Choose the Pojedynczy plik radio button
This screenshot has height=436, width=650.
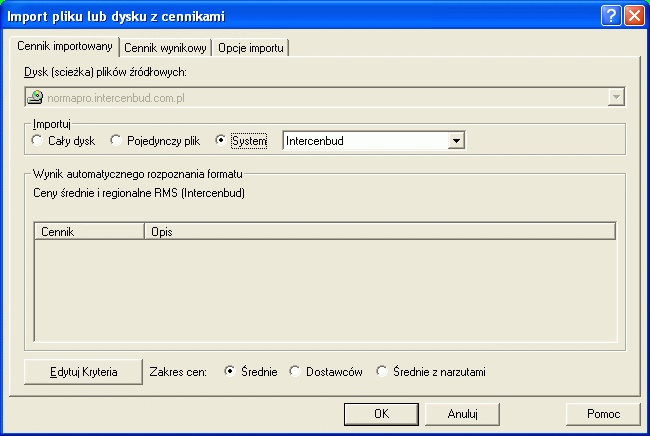[x=116, y=141]
